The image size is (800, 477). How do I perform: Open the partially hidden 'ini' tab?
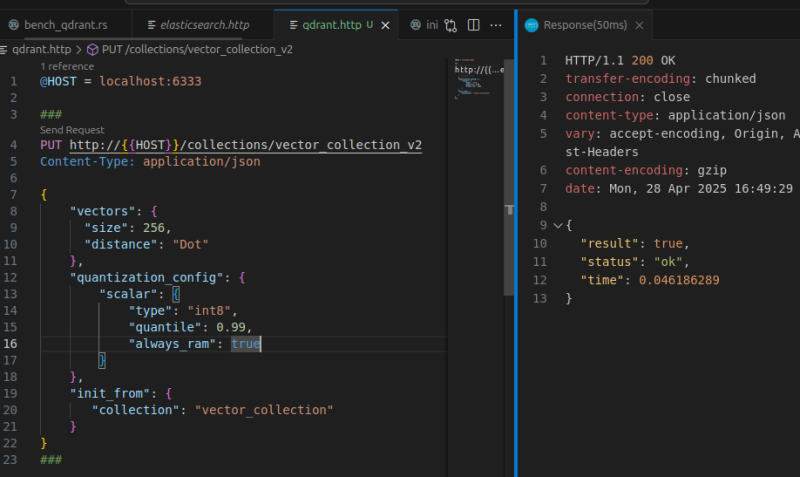pyautogui.click(x=425, y=24)
